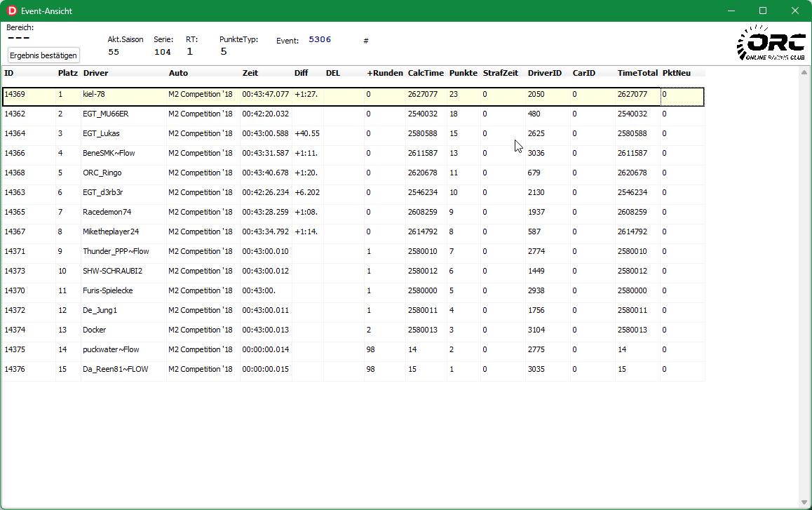Click the Zeit column header
812x510 pixels.
coord(250,73)
